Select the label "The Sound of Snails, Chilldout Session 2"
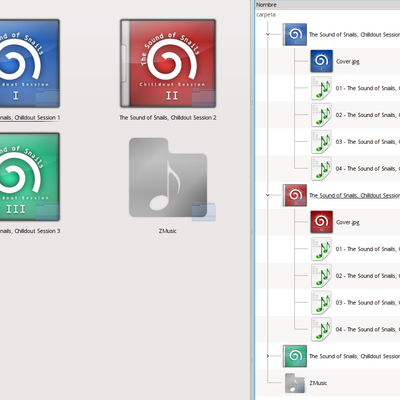The image size is (400, 400). 168,118
